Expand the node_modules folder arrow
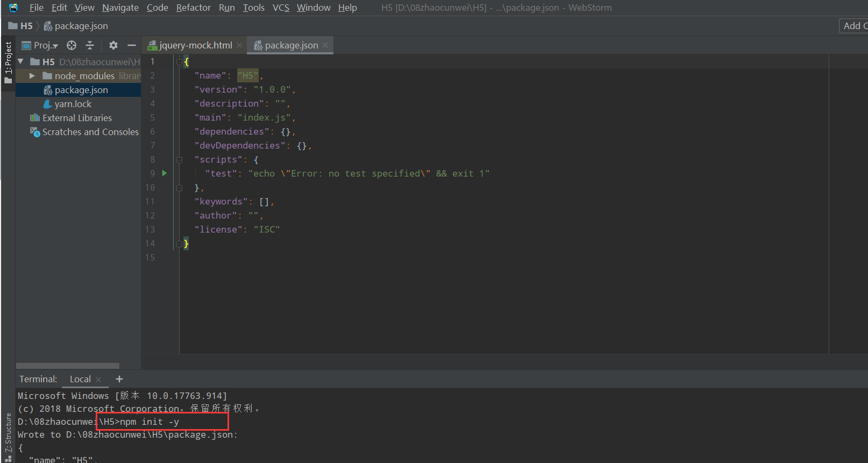Screen dimensions: 868x463 [x=32, y=76]
